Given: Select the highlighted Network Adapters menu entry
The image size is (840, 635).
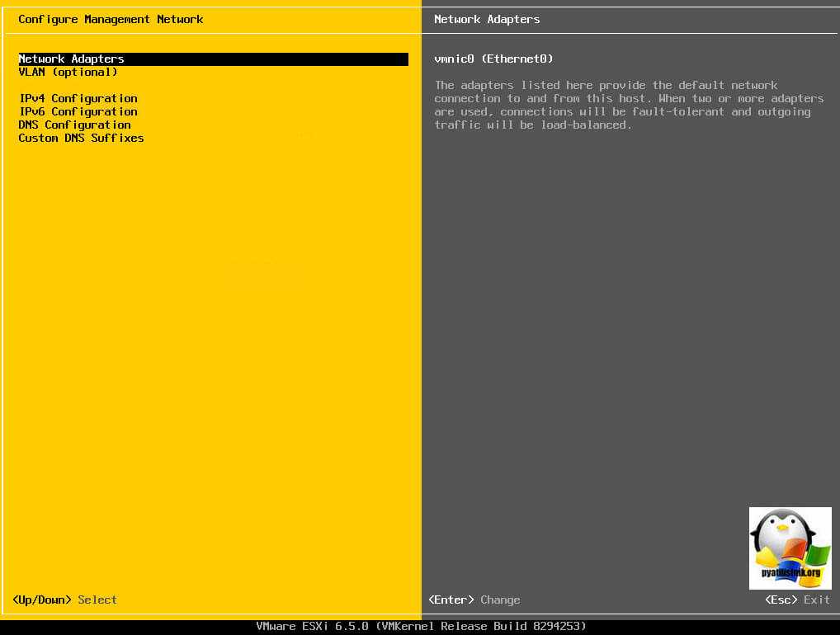Looking at the screenshot, I should pos(72,59).
